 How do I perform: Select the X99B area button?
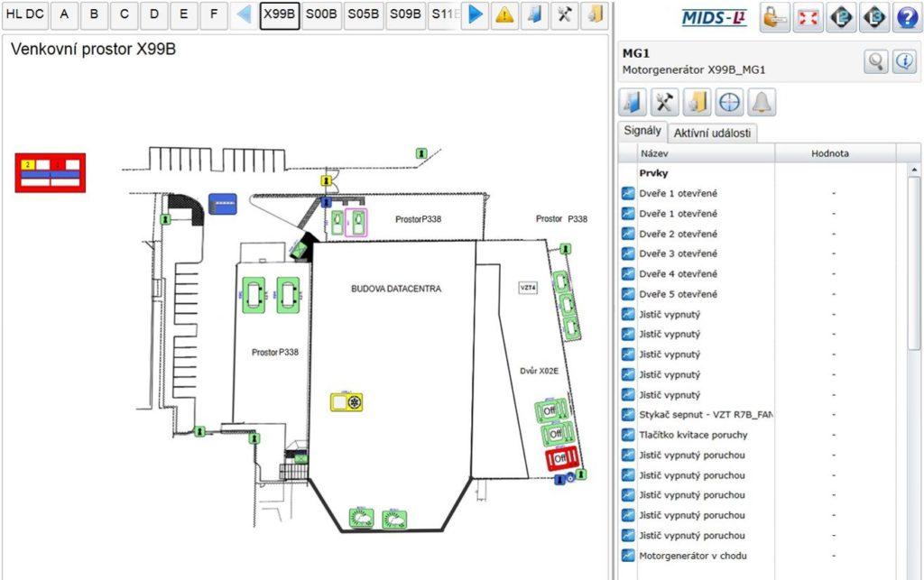coord(280,14)
